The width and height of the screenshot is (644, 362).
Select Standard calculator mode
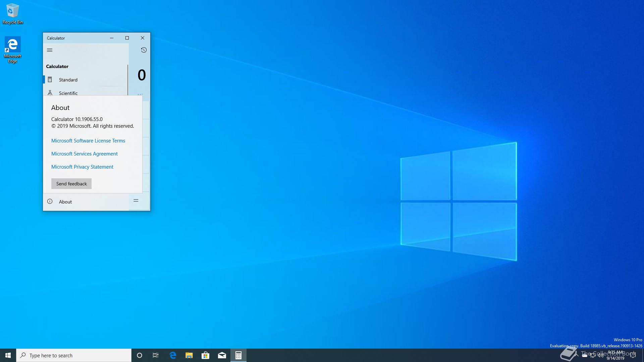tap(85, 80)
